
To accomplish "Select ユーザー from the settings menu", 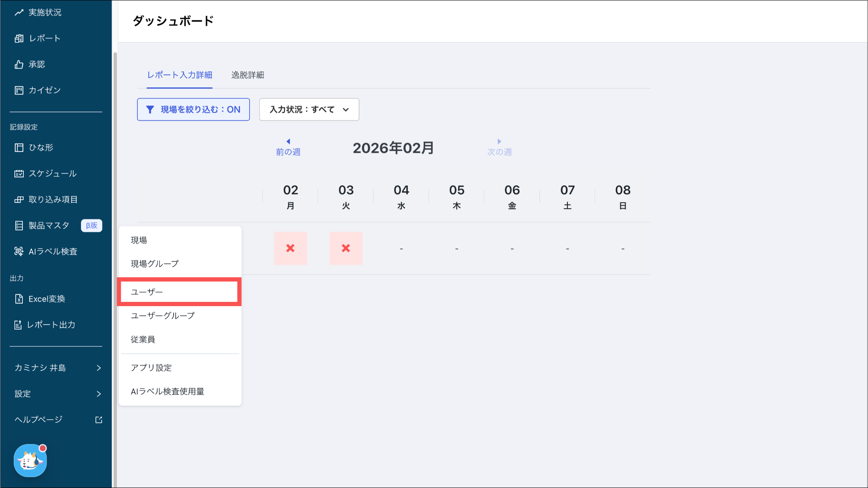I will coord(179,292).
